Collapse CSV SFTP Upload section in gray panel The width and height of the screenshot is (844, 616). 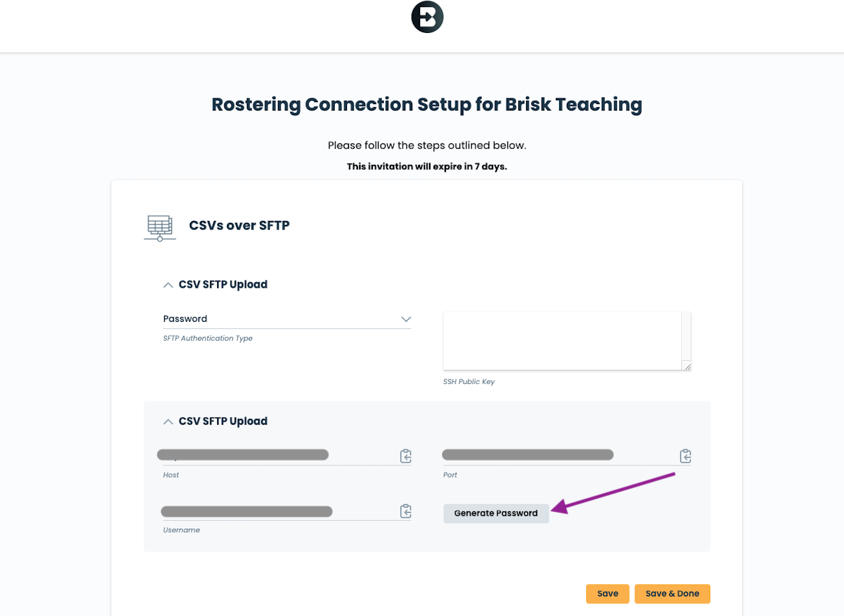click(x=168, y=421)
